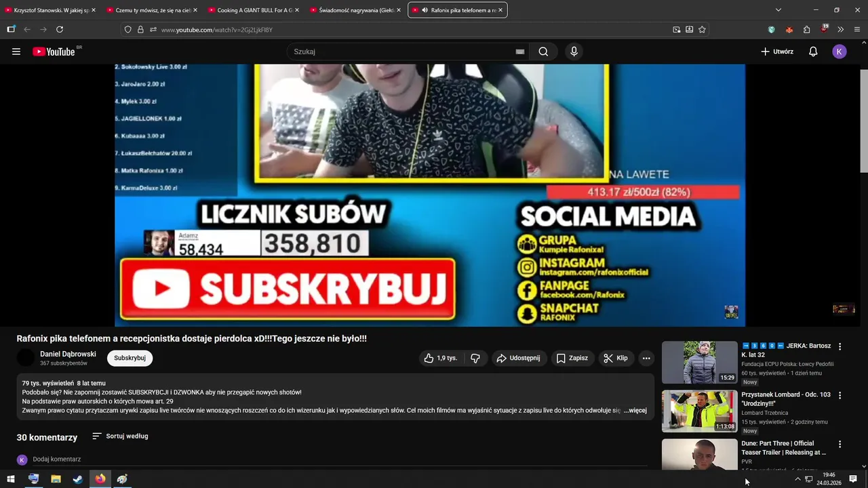Open Lombard Trzebnica channel link
The image size is (868, 488).
[x=765, y=413]
